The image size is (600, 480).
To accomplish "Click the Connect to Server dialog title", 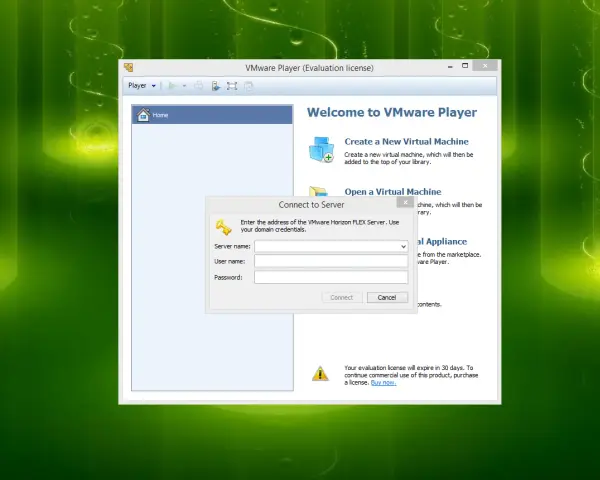I will pos(311,205).
